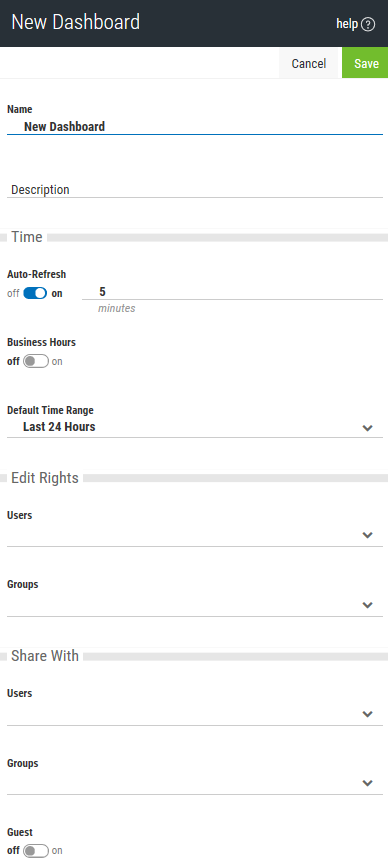Open the Users dropdown under Share With
The height and width of the screenshot is (866, 388).
(195, 714)
